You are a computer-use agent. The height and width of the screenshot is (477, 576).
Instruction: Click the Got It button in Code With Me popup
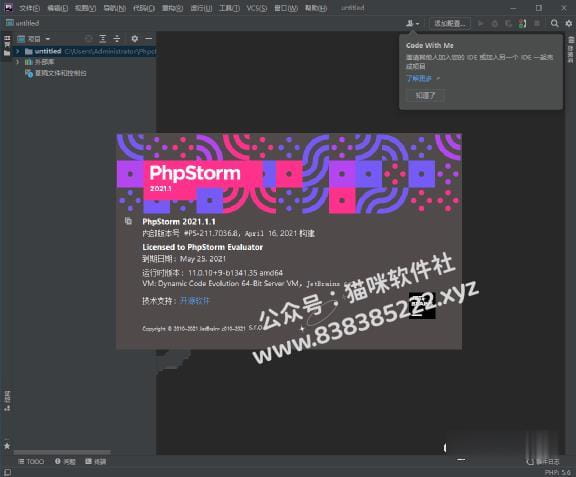(425, 96)
